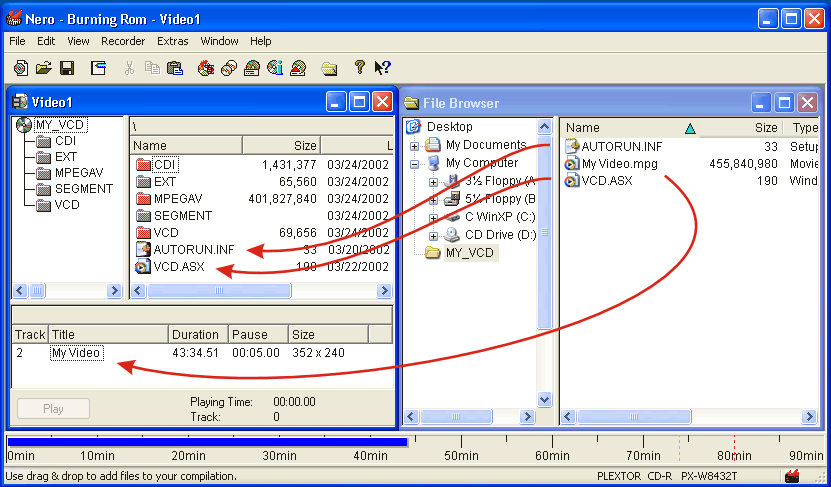Open the Window menu
Viewport: 831px width, 487px height.
219,41
